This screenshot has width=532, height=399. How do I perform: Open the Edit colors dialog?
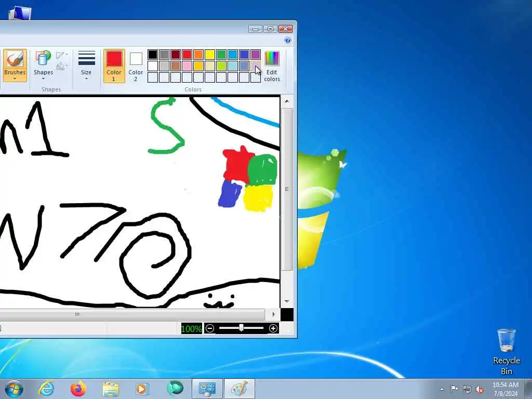(272, 66)
